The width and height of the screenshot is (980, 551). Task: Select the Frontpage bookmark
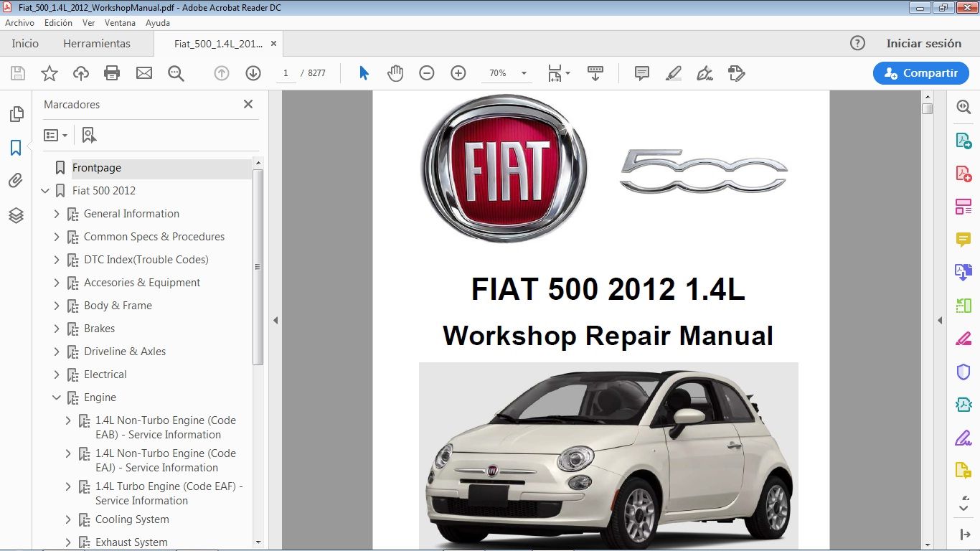[x=97, y=168]
